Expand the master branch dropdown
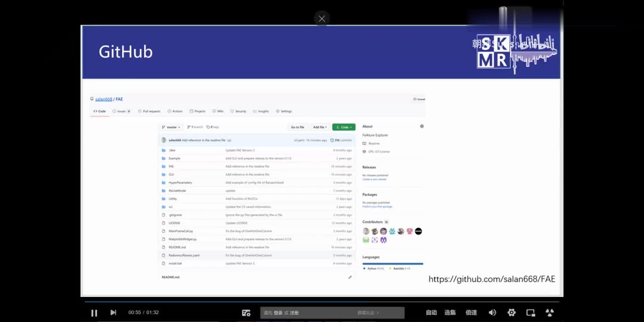The height and width of the screenshot is (322, 644). (x=171, y=127)
